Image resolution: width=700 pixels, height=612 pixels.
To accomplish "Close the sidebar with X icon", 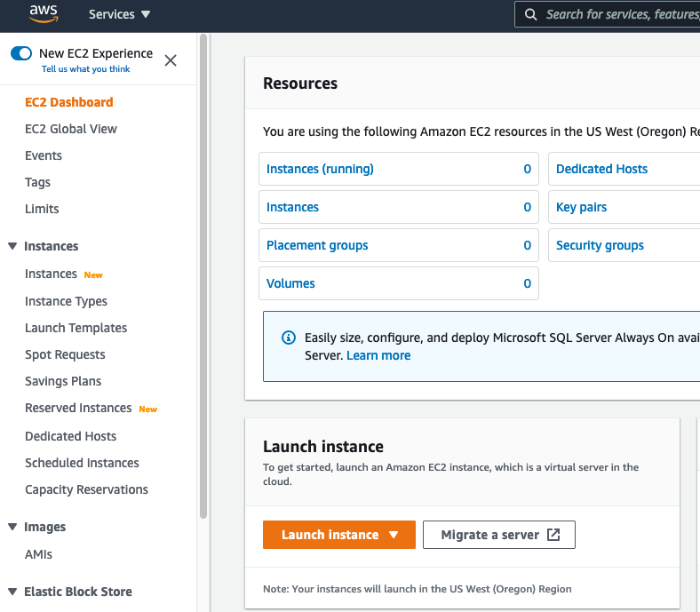I will click(171, 60).
